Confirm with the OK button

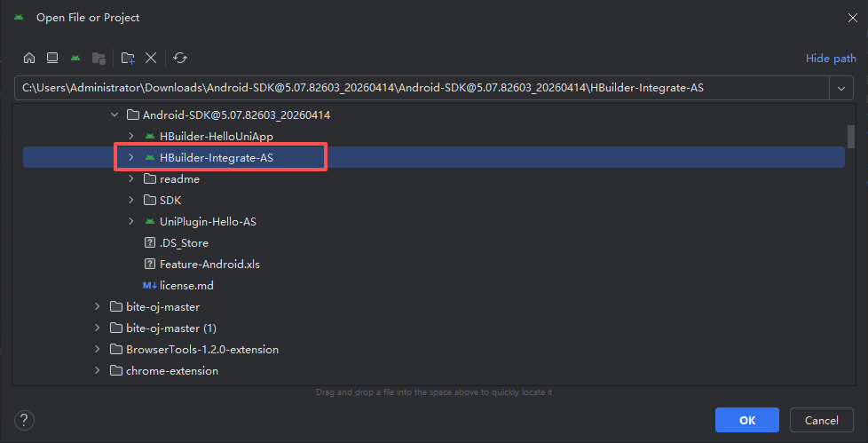click(747, 420)
